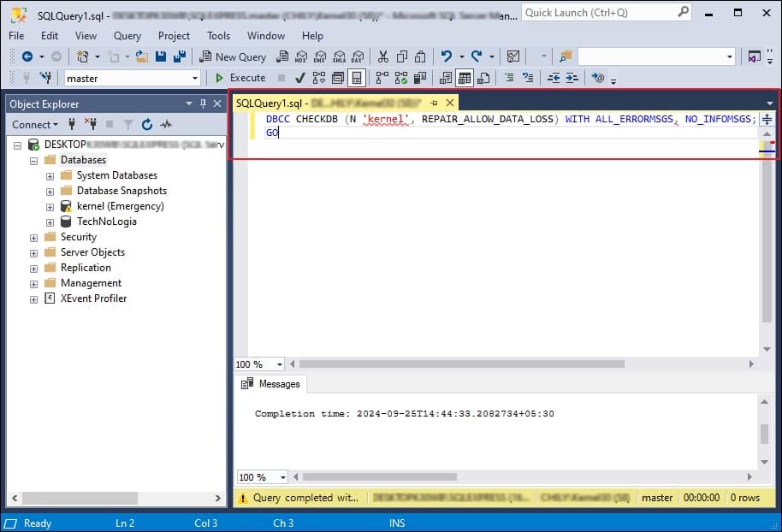
Task: Open the Tools menu
Action: pos(218,36)
